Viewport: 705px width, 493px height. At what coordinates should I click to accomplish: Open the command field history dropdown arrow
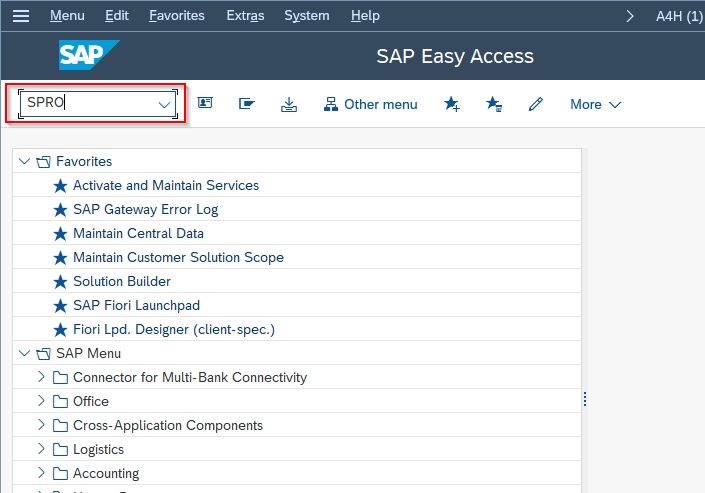tap(164, 105)
